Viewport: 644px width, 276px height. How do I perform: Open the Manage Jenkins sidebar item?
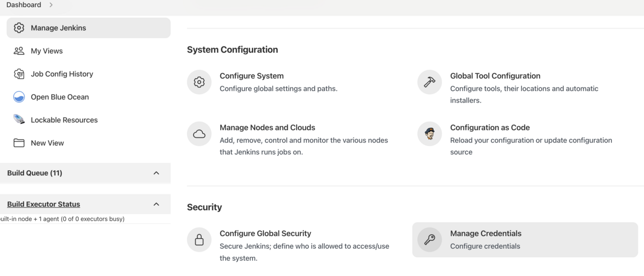pyautogui.click(x=88, y=28)
